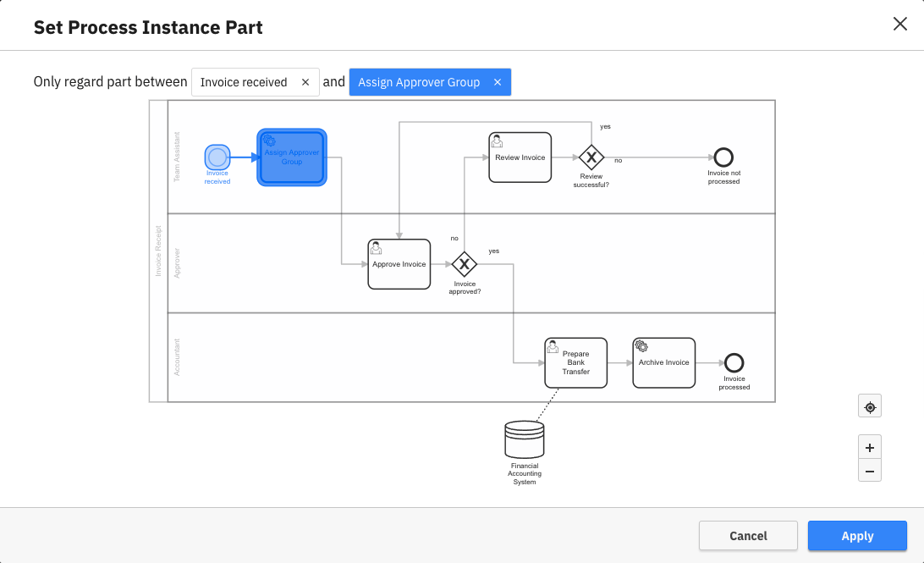This screenshot has height=563, width=924.
Task: Cancel the Set Process Instance Part dialog
Action: (x=748, y=535)
